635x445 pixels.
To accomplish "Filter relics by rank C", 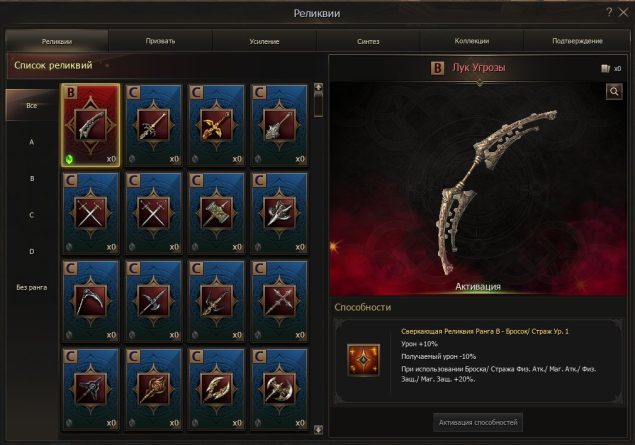I will click(x=32, y=215).
